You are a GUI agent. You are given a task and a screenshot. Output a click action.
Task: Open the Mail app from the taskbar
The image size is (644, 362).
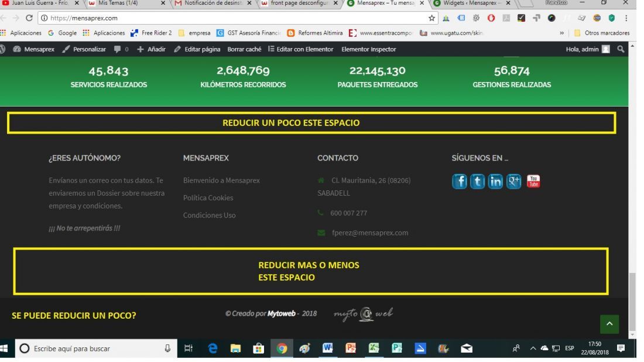pyautogui.click(x=467, y=349)
